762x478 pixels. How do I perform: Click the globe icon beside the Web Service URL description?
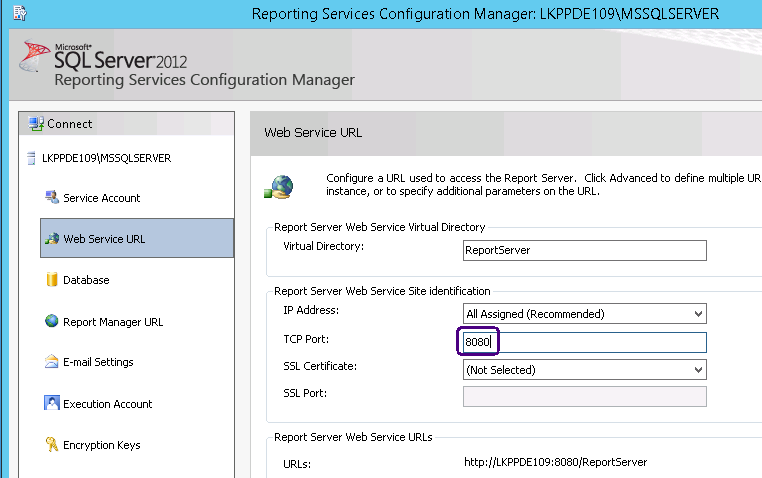(279, 188)
